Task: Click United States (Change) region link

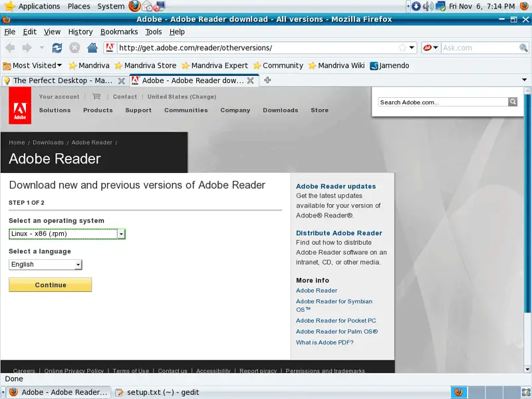Action: [x=182, y=96]
